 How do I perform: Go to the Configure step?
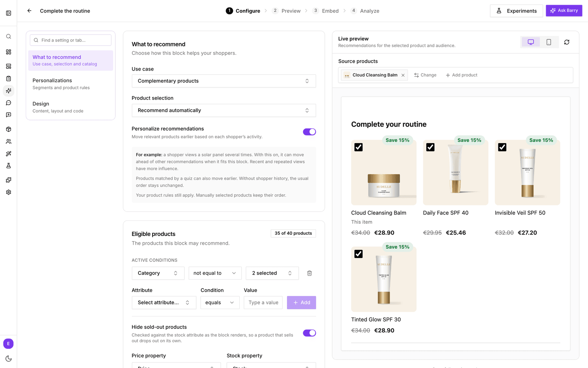(243, 11)
